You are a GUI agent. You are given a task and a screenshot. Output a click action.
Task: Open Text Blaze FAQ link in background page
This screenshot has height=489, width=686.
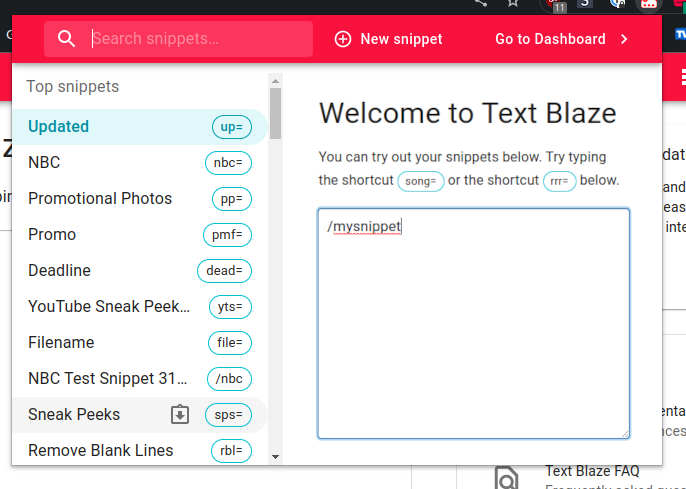(x=592, y=471)
